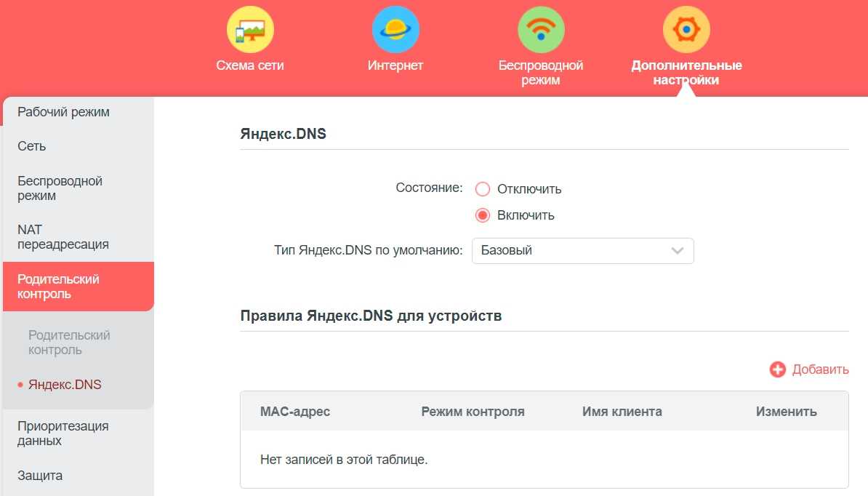
Task: Open the Родительский контроль sub-item
Action: tap(69, 343)
